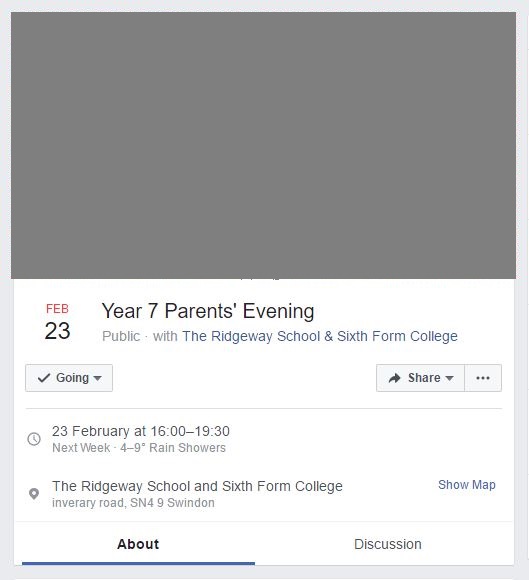Screen dimensions: 529x580
Task: Click the Year 7 Parents' Evening title
Action: 208,311
